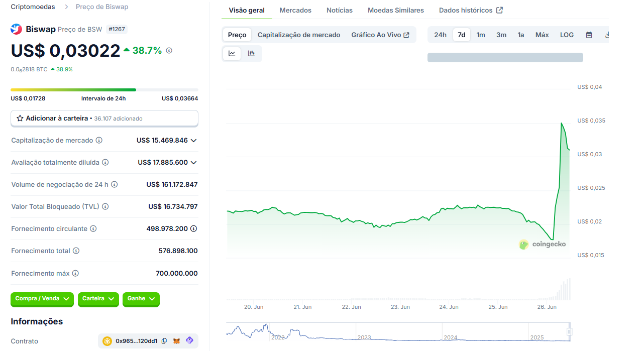
Task: Click the US$ 161.172.847 volume value
Action: pos(172,184)
